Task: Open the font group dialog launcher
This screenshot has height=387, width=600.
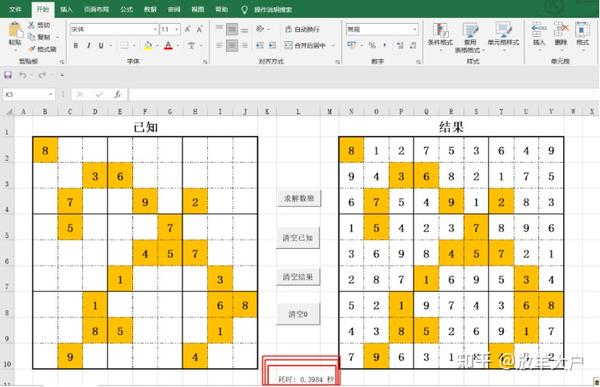Action: pyautogui.click(x=205, y=62)
